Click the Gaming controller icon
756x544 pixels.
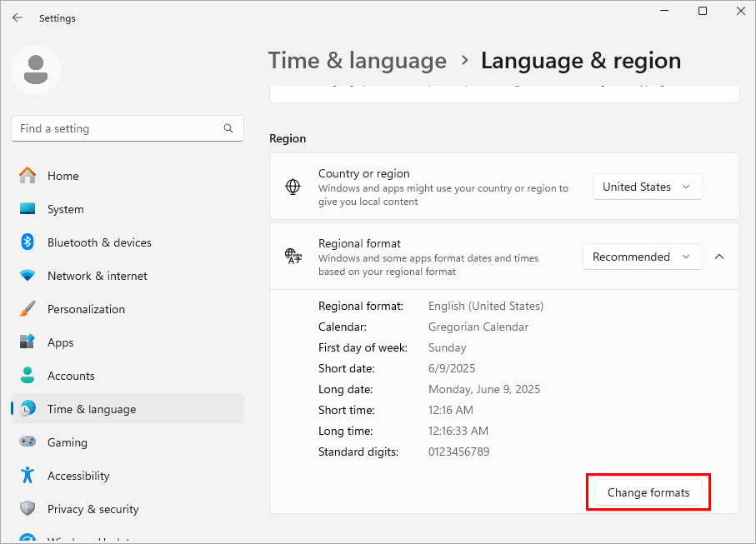(x=28, y=442)
